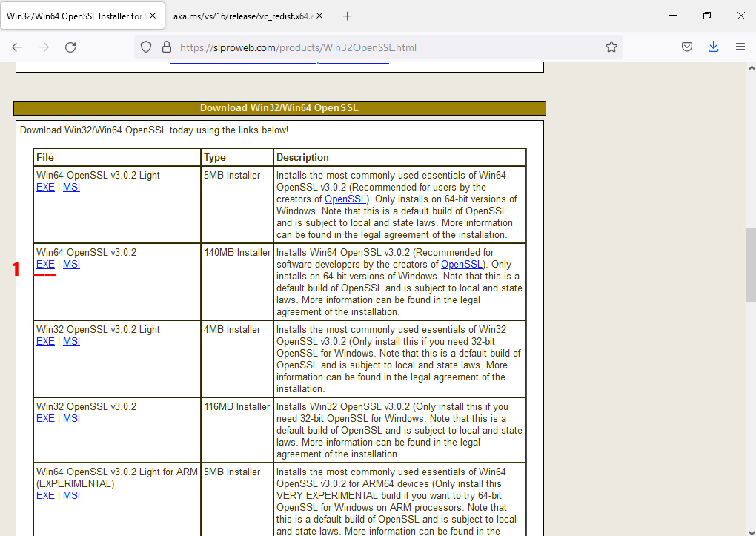This screenshot has height=536, width=756.
Task: Click ARM Light version EXE link
Action: tap(45, 496)
